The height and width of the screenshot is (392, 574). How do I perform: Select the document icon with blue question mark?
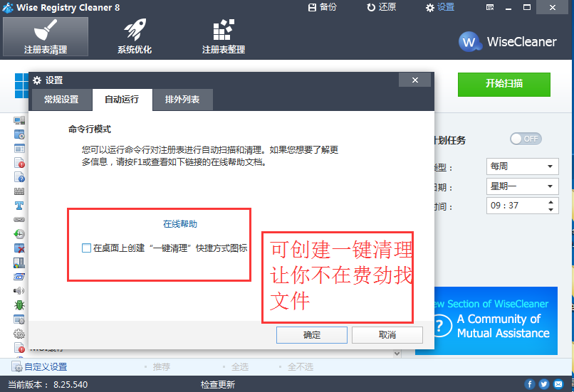coord(19,177)
